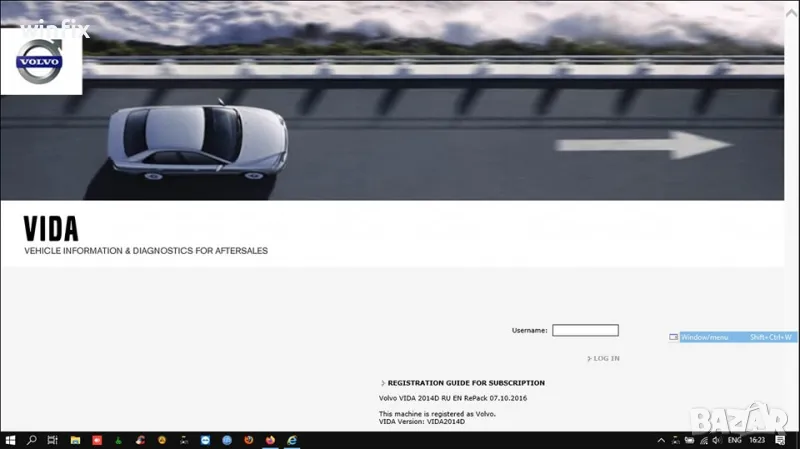
Task: Open the orange round icon on taskbar
Action: coord(162,440)
